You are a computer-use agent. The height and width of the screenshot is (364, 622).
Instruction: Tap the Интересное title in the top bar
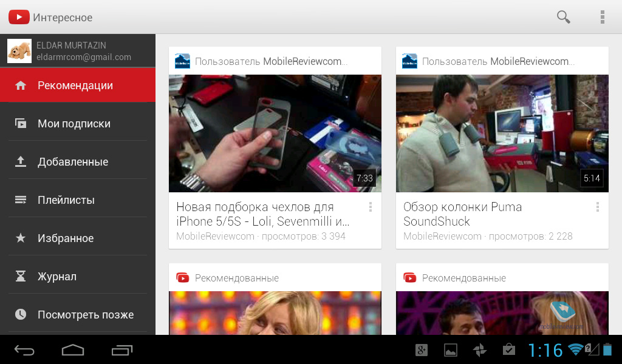tap(63, 18)
